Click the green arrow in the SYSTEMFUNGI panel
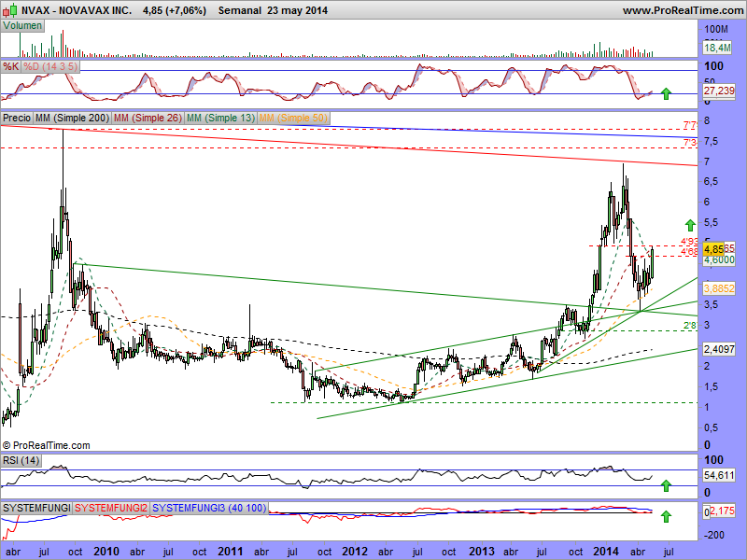The height and width of the screenshot is (560, 747). click(666, 516)
